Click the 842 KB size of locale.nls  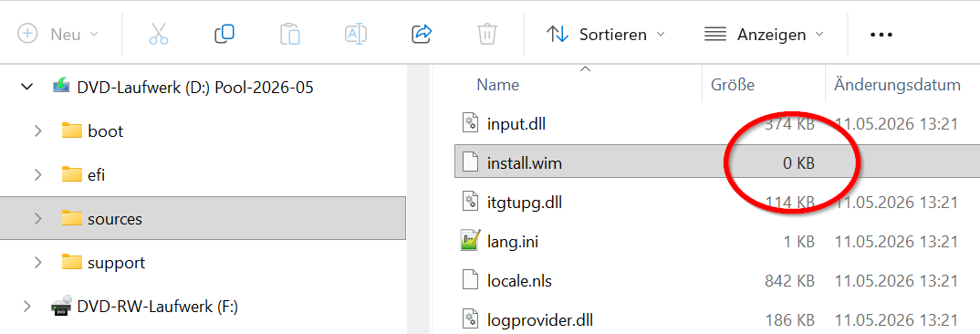tap(789, 281)
